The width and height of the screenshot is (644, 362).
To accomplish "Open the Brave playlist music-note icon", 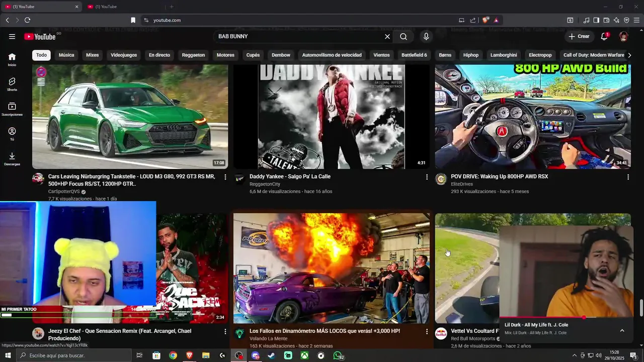I will tap(586, 20).
